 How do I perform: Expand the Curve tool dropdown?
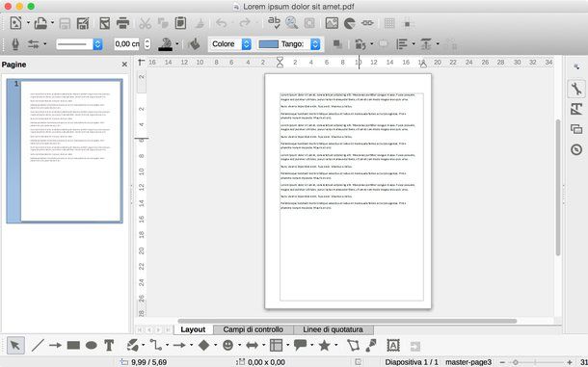144,345
